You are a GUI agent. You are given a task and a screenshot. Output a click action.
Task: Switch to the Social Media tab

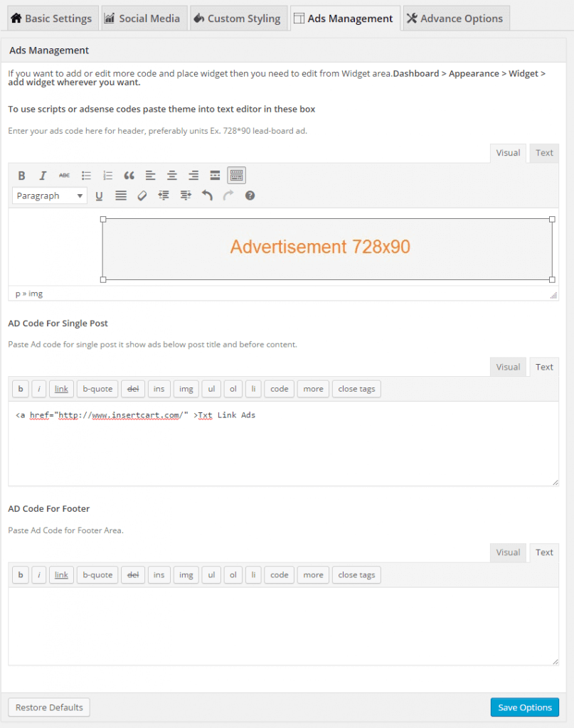point(144,18)
